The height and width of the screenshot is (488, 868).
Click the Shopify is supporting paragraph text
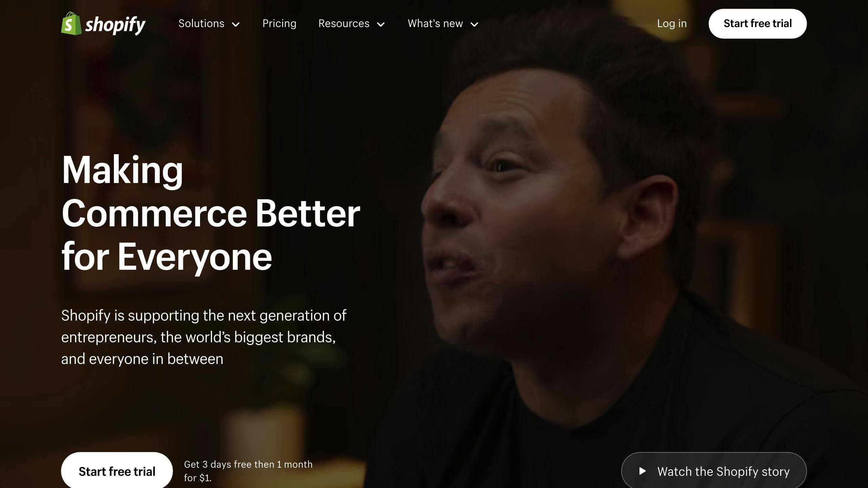point(203,337)
